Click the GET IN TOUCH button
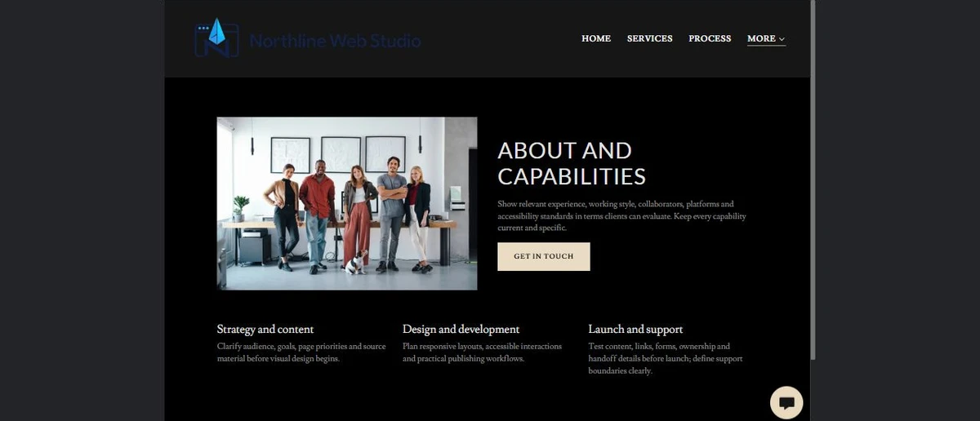980x421 pixels. pyautogui.click(x=544, y=256)
